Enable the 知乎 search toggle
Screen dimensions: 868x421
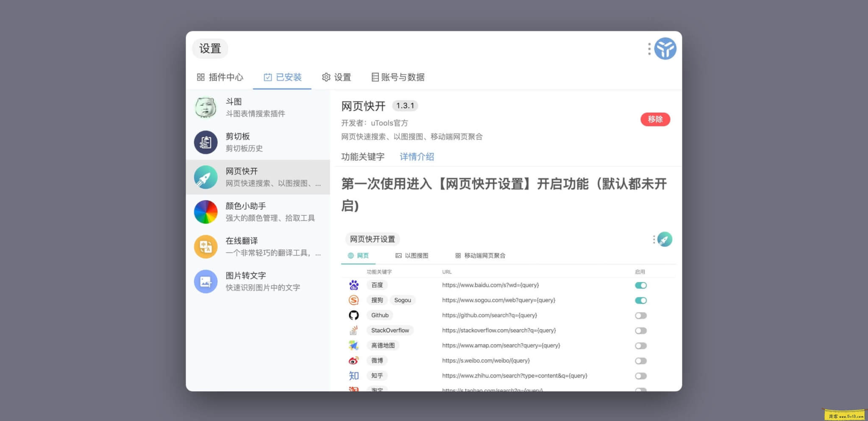coord(641,376)
